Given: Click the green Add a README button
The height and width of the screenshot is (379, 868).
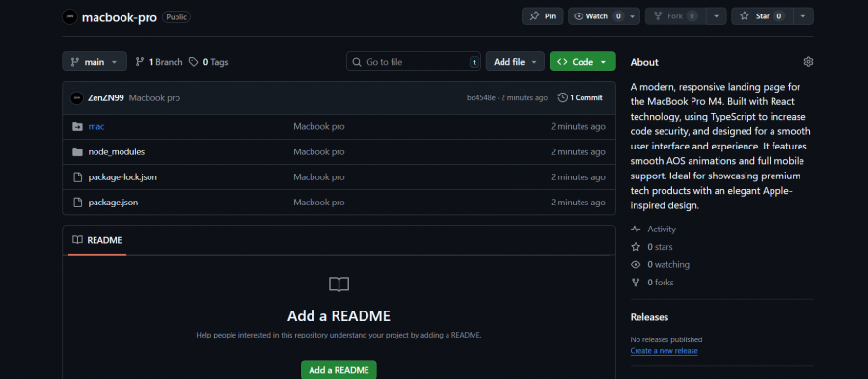Looking at the screenshot, I should tap(339, 370).
